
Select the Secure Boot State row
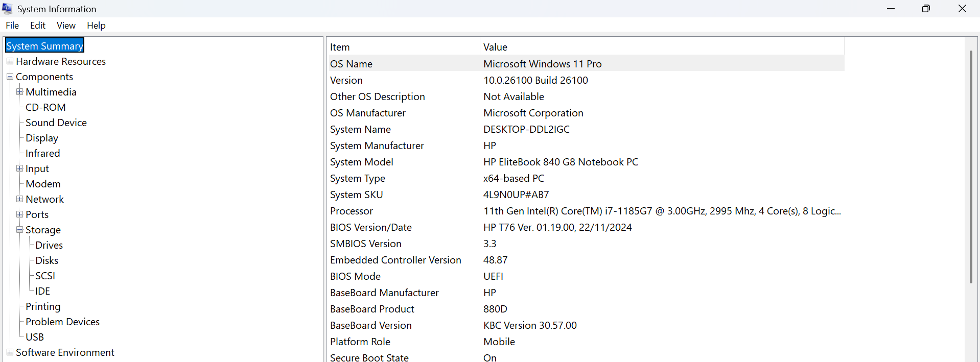click(x=586, y=357)
